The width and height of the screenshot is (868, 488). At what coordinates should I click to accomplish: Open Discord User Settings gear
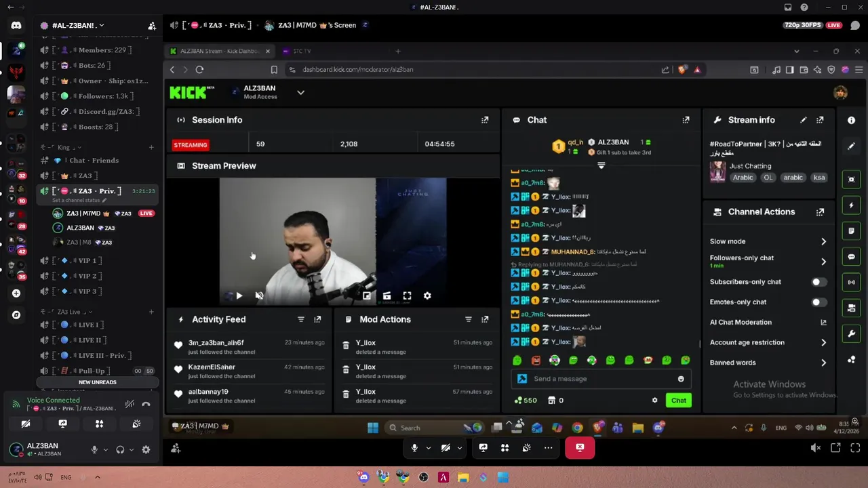(x=146, y=449)
